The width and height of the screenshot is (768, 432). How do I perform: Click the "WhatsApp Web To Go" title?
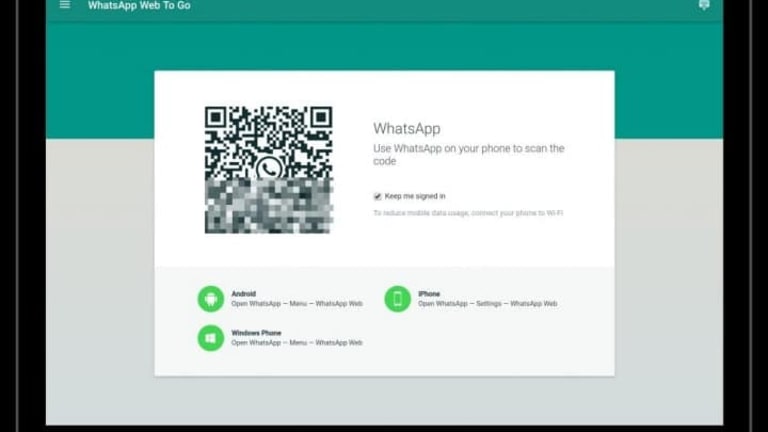[x=139, y=6]
